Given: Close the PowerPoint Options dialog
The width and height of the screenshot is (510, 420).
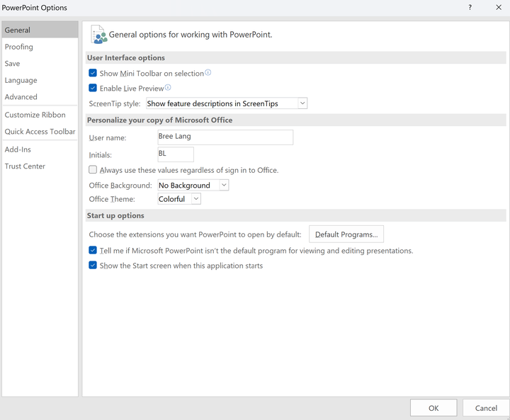Looking at the screenshot, I should click(499, 8).
